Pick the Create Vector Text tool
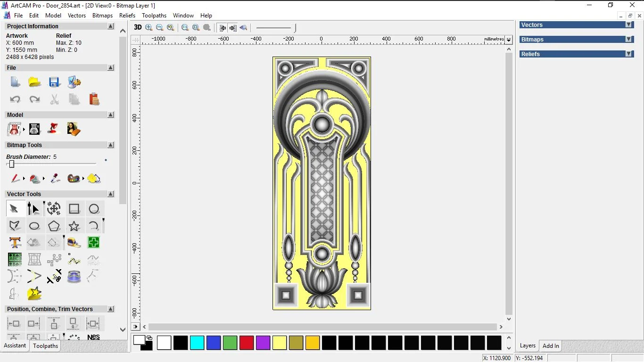Viewport: 644px width, 362px height. 15,243
